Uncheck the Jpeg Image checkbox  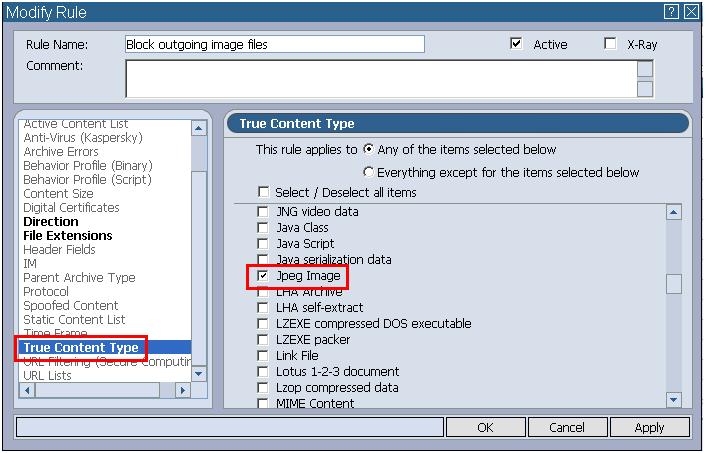click(x=263, y=275)
